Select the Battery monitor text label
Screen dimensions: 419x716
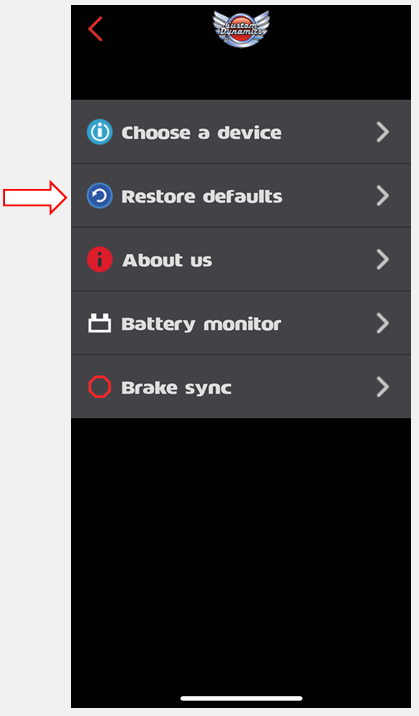[201, 325]
